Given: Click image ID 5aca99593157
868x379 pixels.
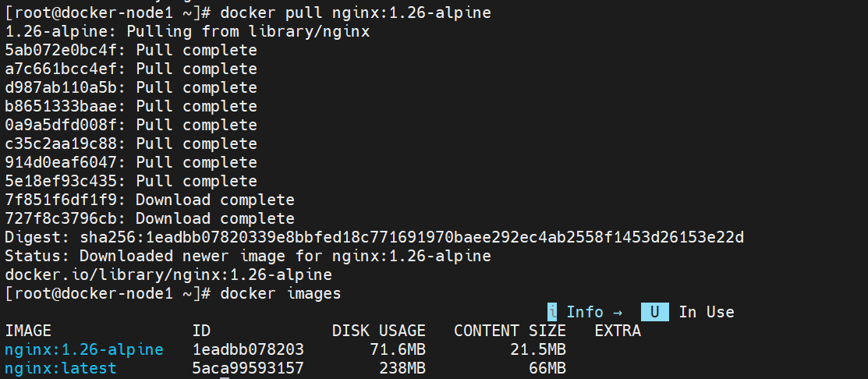Looking at the screenshot, I should [x=248, y=369].
